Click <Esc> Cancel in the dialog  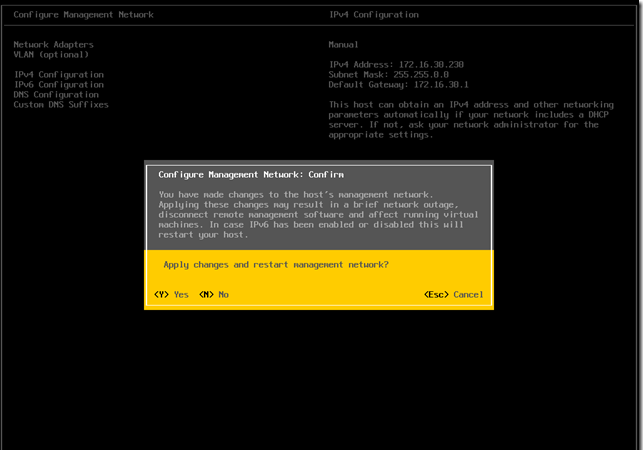point(454,295)
